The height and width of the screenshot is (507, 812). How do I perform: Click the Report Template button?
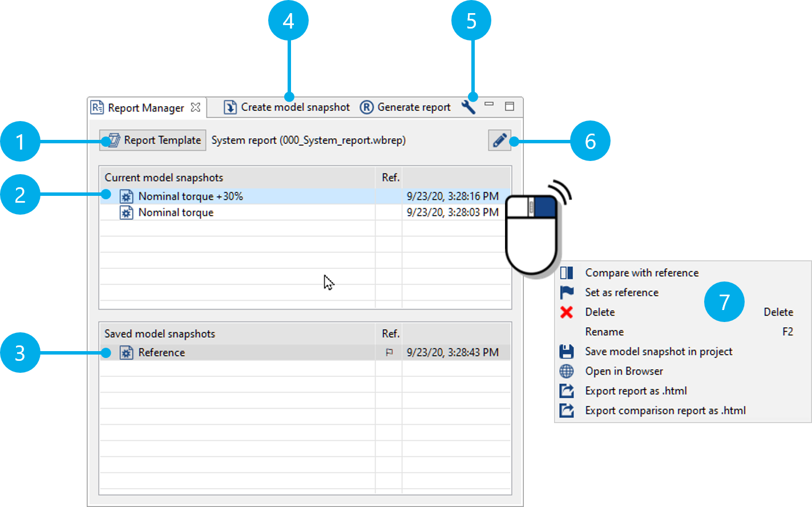tap(153, 140)
